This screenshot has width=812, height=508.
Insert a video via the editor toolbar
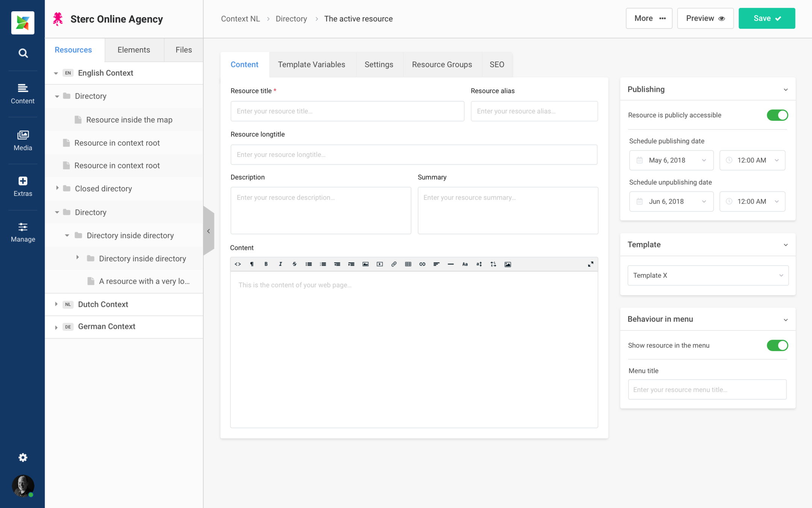[x=380, y=264]
